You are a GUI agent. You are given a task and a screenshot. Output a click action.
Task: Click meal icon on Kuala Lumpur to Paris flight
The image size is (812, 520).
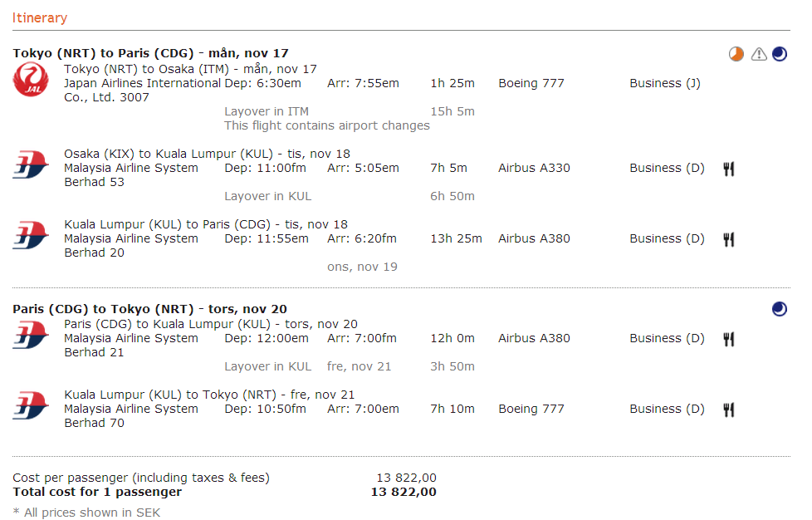(729, 239)
